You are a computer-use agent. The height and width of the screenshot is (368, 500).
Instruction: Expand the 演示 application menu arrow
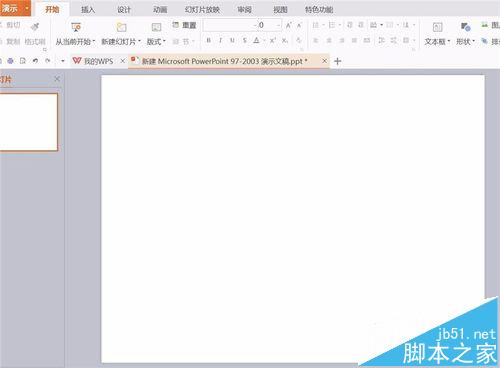point(26,8)
